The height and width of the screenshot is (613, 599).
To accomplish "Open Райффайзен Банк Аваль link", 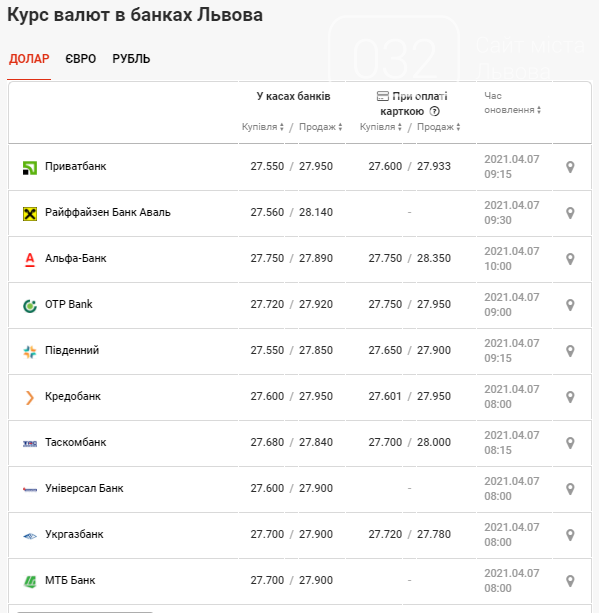I will point(108,212).
